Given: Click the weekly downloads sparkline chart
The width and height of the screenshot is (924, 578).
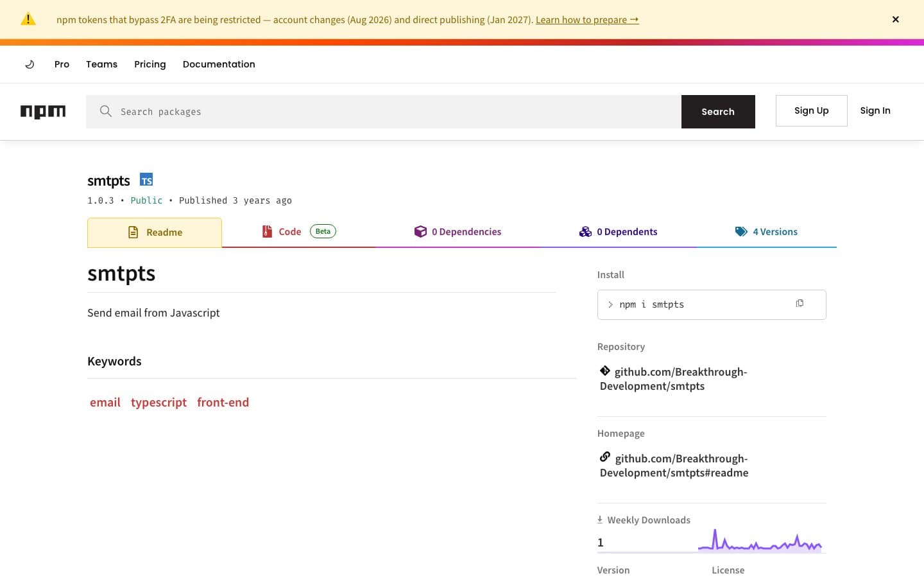Looking at the screenshot, I should pos(760,541).
